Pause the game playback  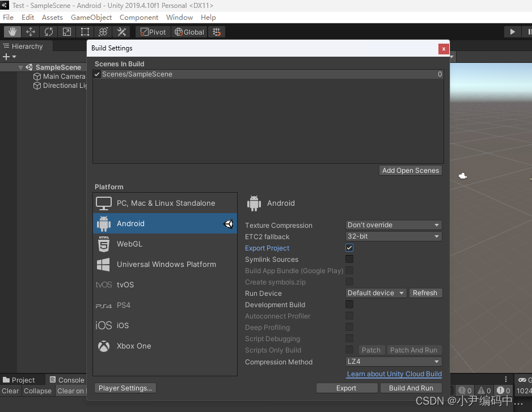(x=528, y=32)
